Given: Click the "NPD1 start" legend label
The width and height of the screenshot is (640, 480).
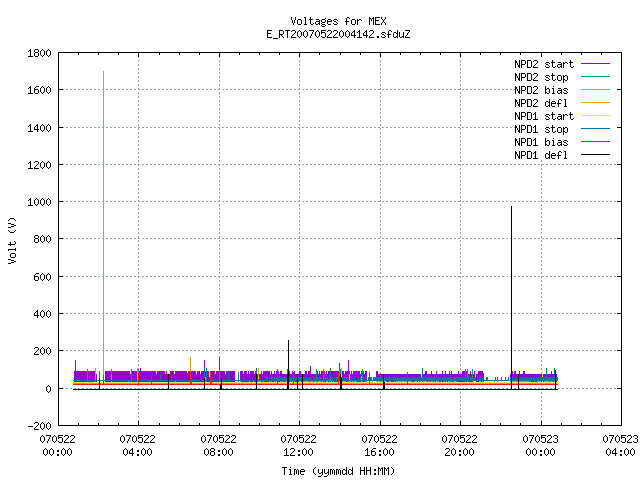Looking at the screenshot, I should point(544,116).
